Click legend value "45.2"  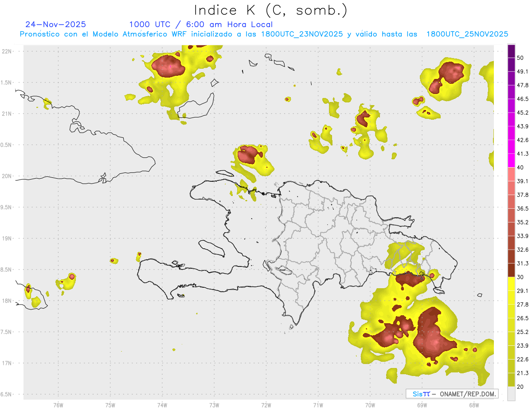523,113
